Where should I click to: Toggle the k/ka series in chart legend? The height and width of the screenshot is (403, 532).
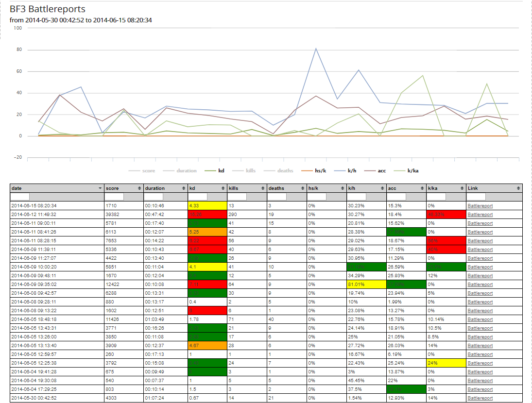(406, 171)
